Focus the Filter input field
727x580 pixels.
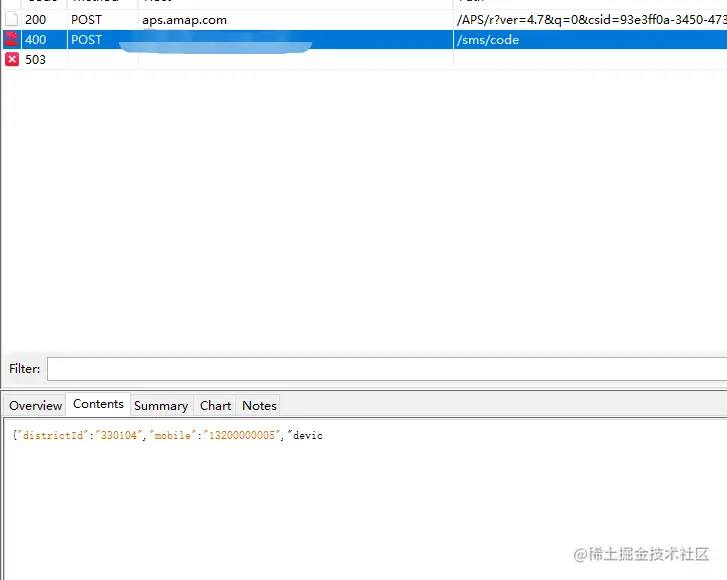[387, 369]
